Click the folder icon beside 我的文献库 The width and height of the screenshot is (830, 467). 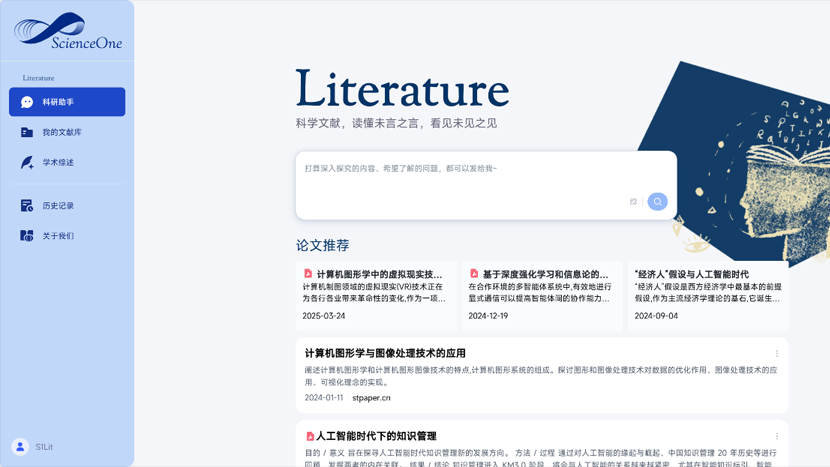(x=26, y=132)
